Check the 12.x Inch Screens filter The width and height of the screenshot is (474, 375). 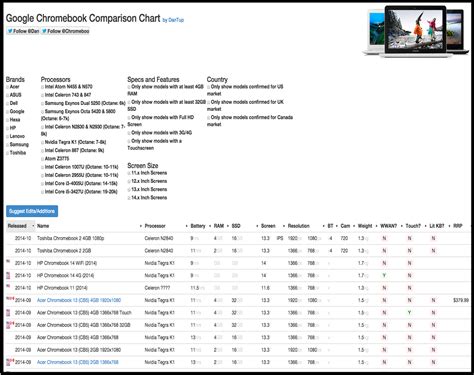tap(129, 182)
